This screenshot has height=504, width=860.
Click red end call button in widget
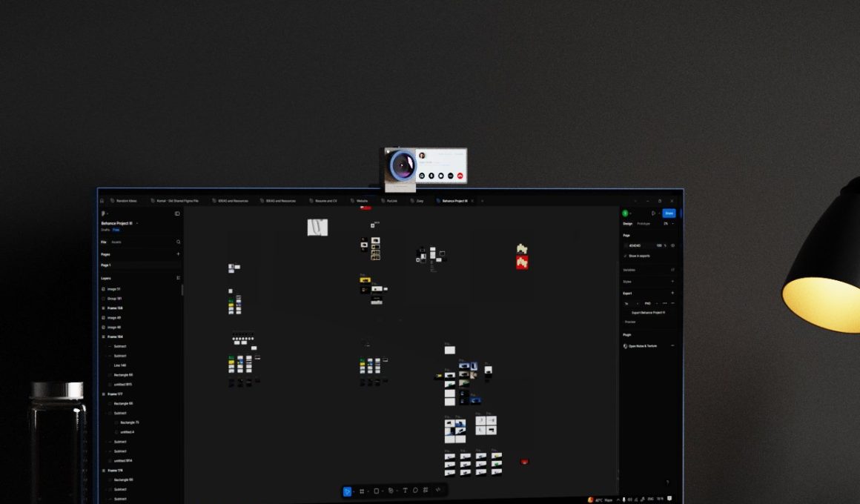[460, 176]
